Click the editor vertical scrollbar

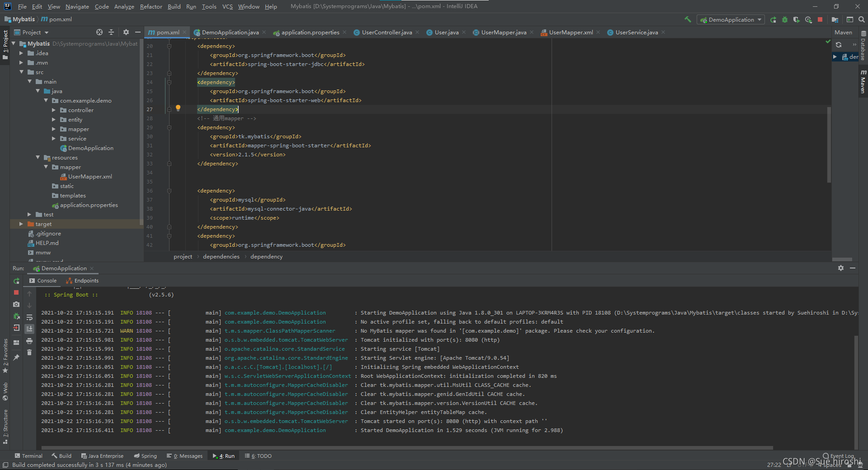pyautogui.click(x=829, y=145)
